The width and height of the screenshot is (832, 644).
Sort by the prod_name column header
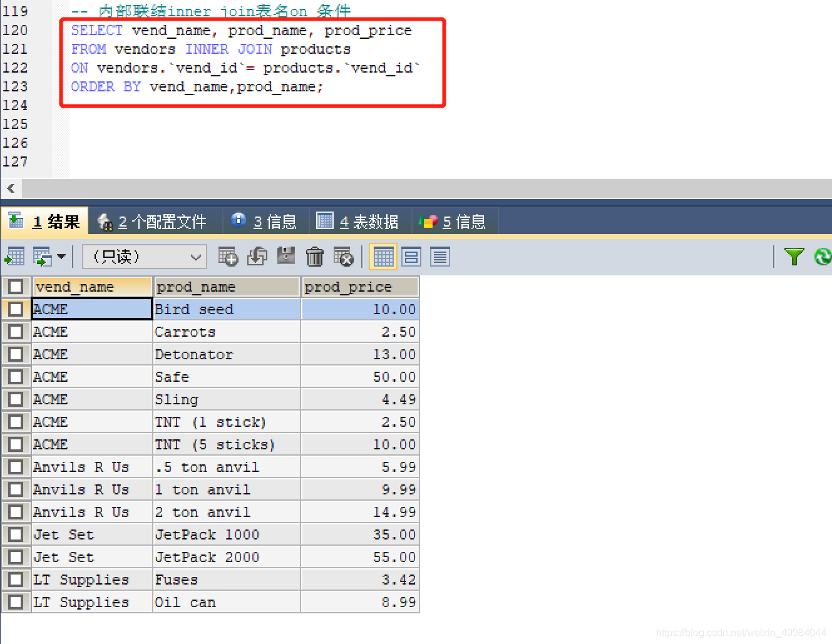tap(227, 287)
